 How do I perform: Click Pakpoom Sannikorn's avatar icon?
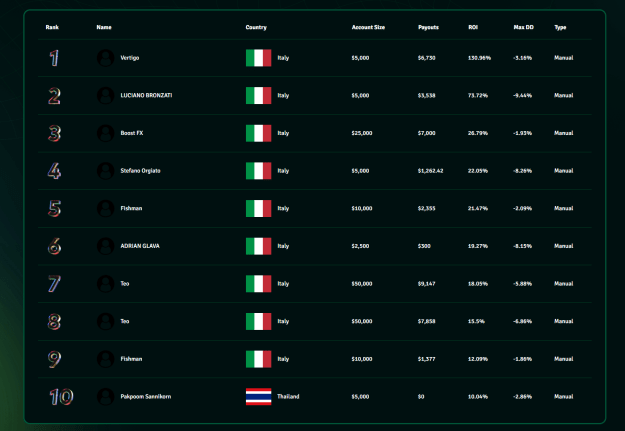coord(106,397)
